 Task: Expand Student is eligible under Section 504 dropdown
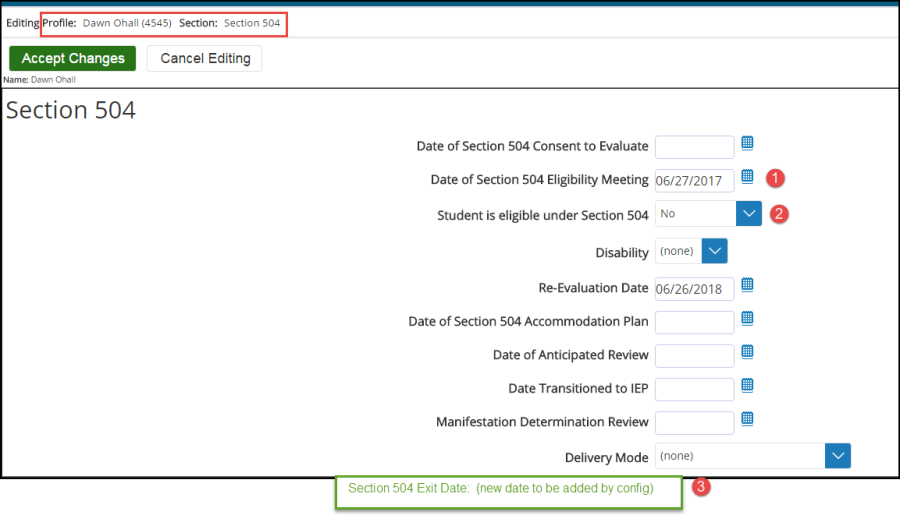(749, 214)
